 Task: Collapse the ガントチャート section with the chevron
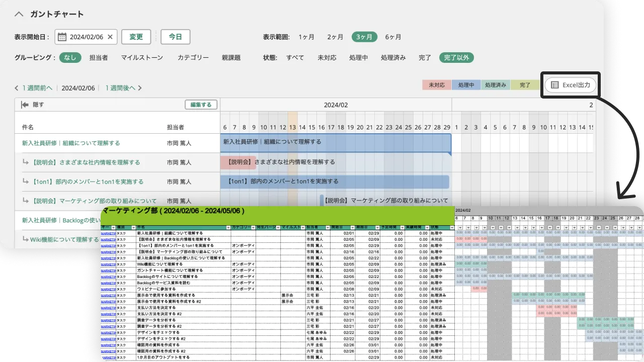(x=19, y=14)
